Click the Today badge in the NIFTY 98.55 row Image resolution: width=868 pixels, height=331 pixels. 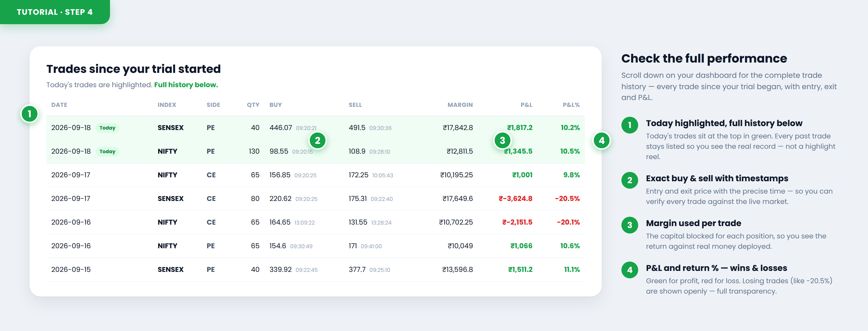108,151
